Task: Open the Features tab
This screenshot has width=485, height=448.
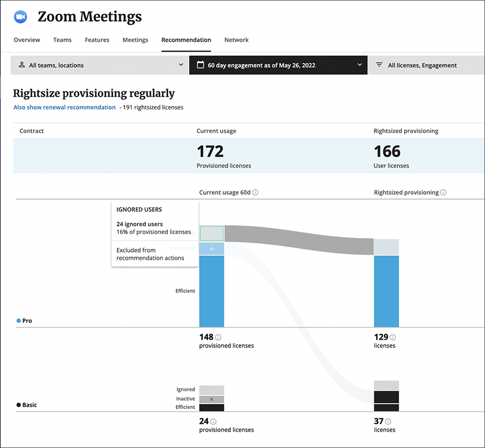Action: [x=97, y=40]
